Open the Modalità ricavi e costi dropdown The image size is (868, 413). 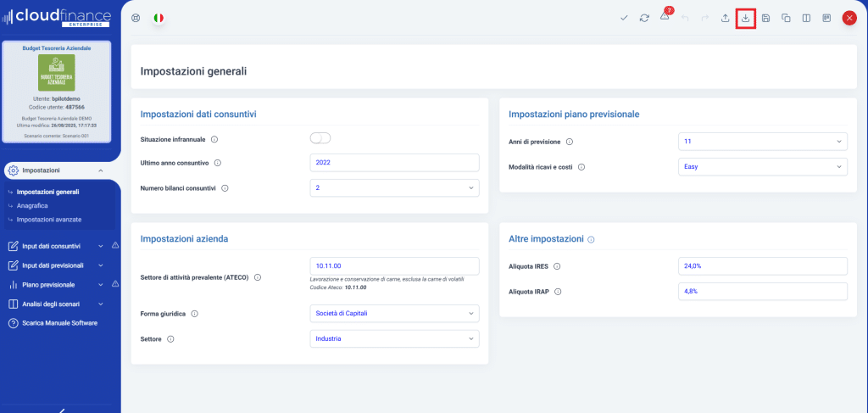(762, 166)
